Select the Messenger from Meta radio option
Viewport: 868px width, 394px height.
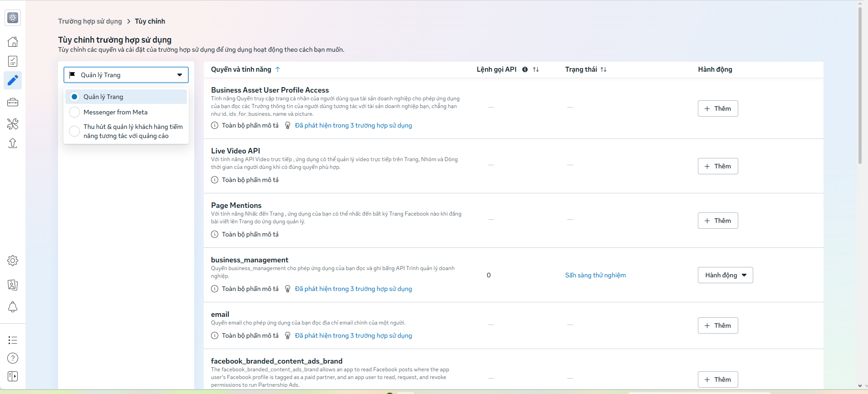tap(74, 112)
